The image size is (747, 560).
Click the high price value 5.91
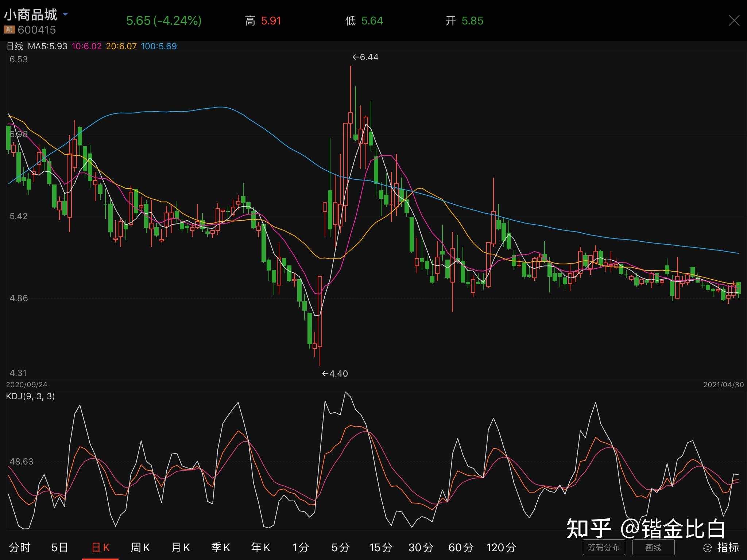271,21
